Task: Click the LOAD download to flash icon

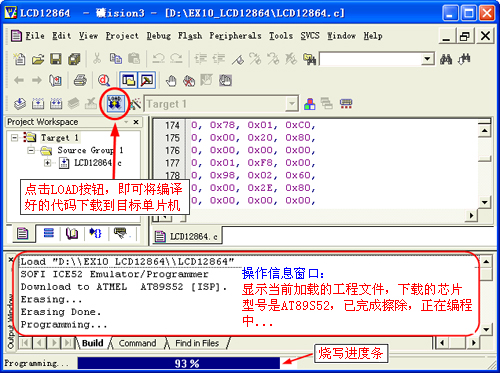Action: 115,103
